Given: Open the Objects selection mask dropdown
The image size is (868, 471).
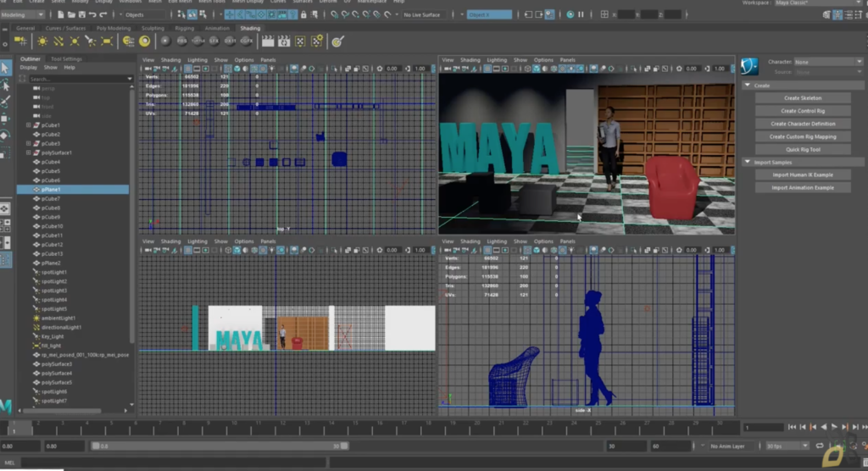Looking at the screenshot, I should tap(142, 15).
